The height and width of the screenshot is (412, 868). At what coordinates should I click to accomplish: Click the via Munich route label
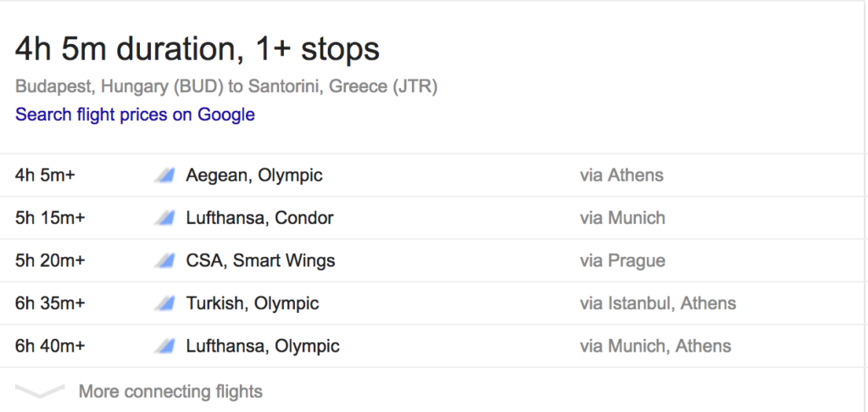click(x=622, y=218)
